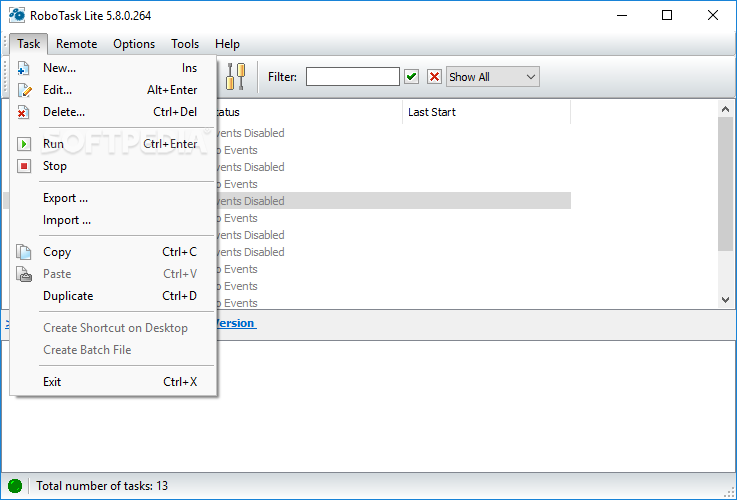This screenshot has height=500, width=737.
Task: Select Duplicate in the Task menu
Action: (x=113, y=296)
